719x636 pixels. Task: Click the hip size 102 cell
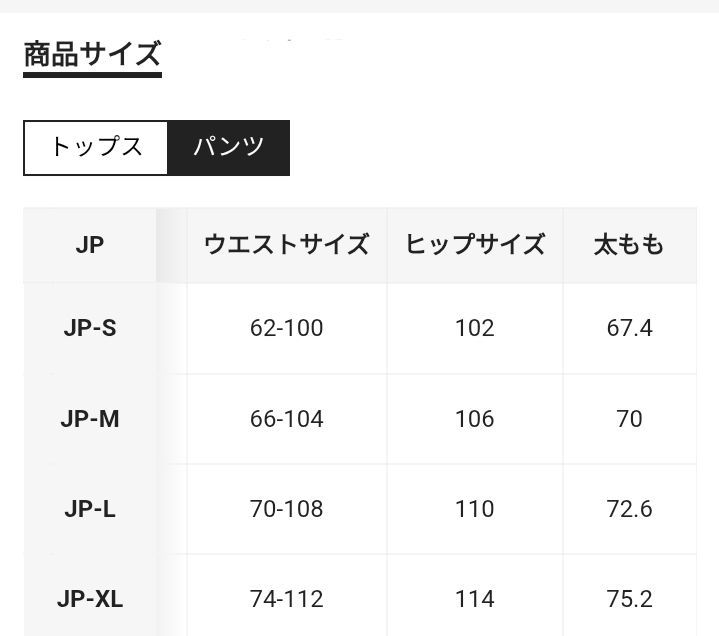tap(475, 328)
